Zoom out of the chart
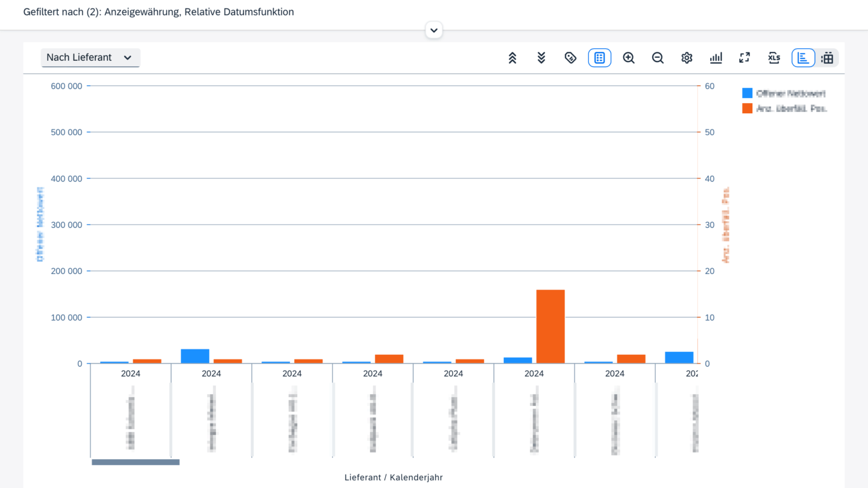Image resolution: width=868 pixels, height=488 pixels. point(658,58)
